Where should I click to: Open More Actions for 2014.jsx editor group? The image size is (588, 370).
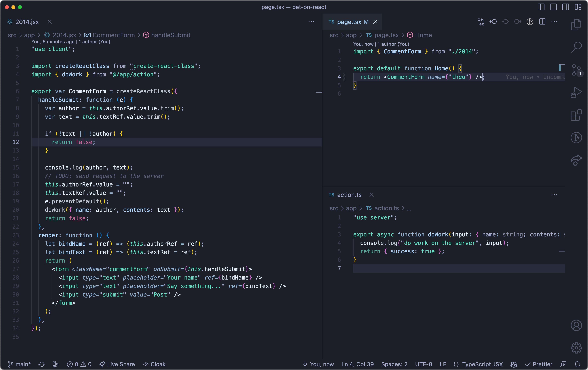point(311,22)
